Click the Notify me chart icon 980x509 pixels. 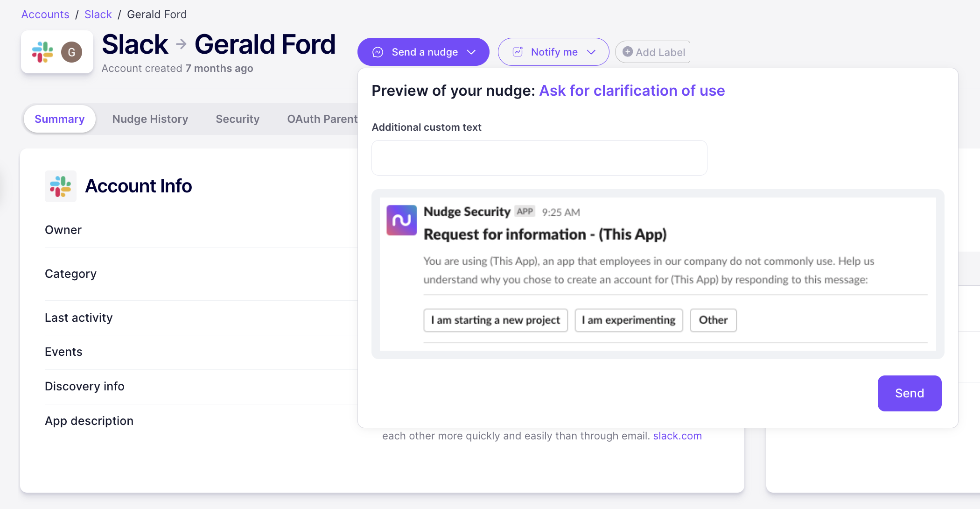coord(518,52)
